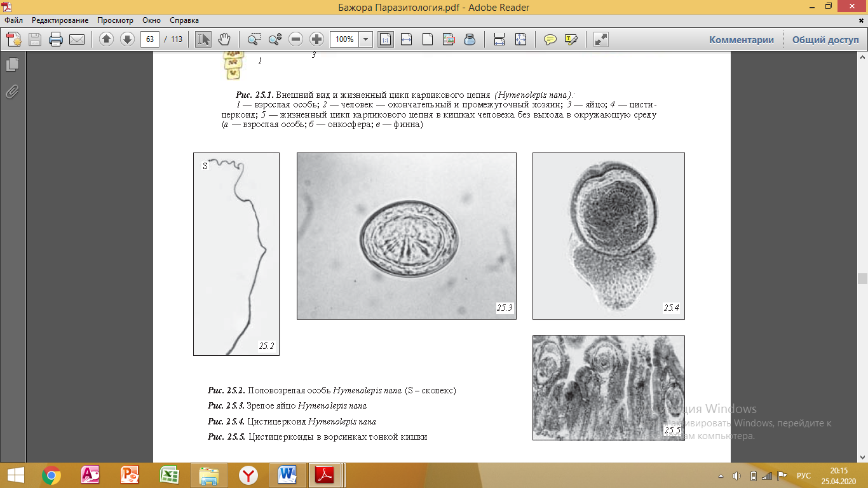Activate the Hand pan tool

pos(224,39)
